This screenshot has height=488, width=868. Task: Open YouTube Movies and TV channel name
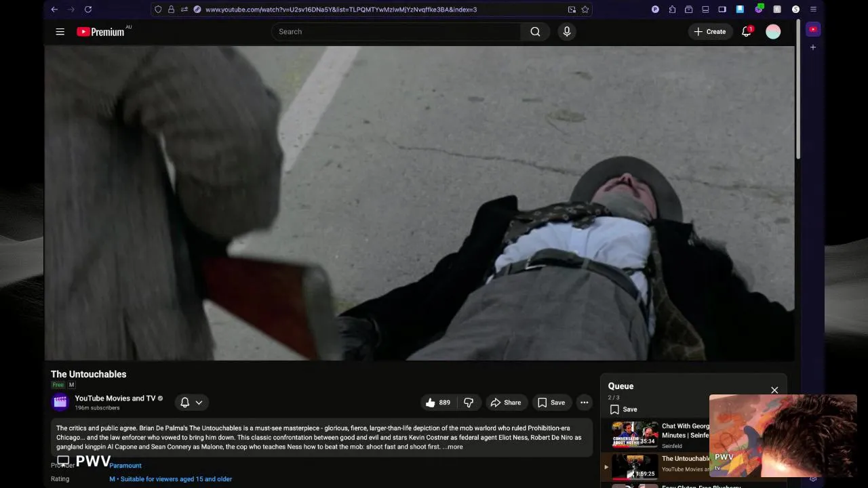[115, 398]
